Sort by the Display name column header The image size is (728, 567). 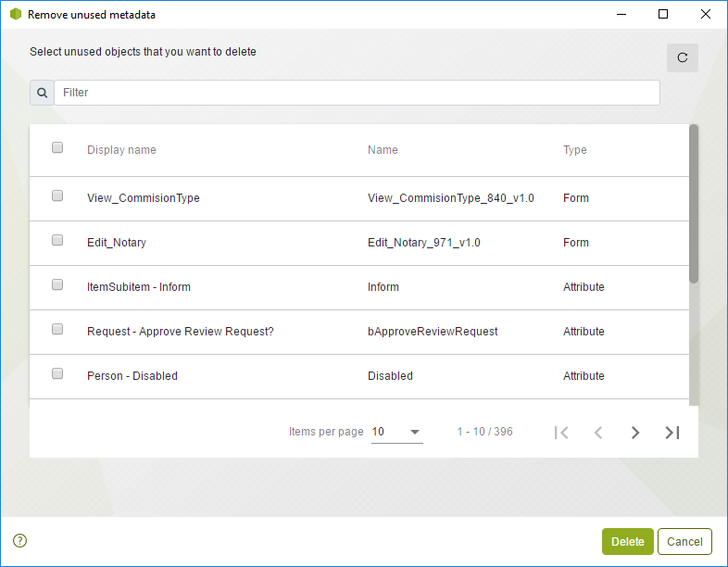pyautogui.click(x=121, y=150)
